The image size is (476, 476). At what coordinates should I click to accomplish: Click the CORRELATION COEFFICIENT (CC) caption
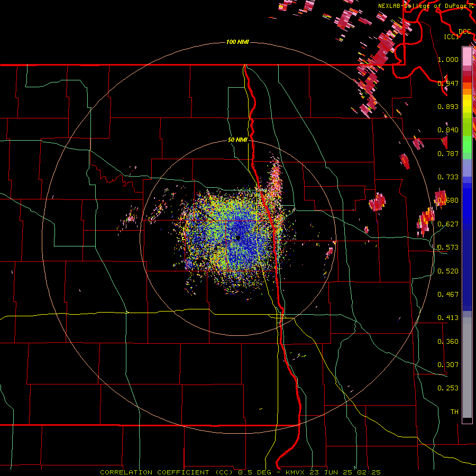click(x=167, y=472)
